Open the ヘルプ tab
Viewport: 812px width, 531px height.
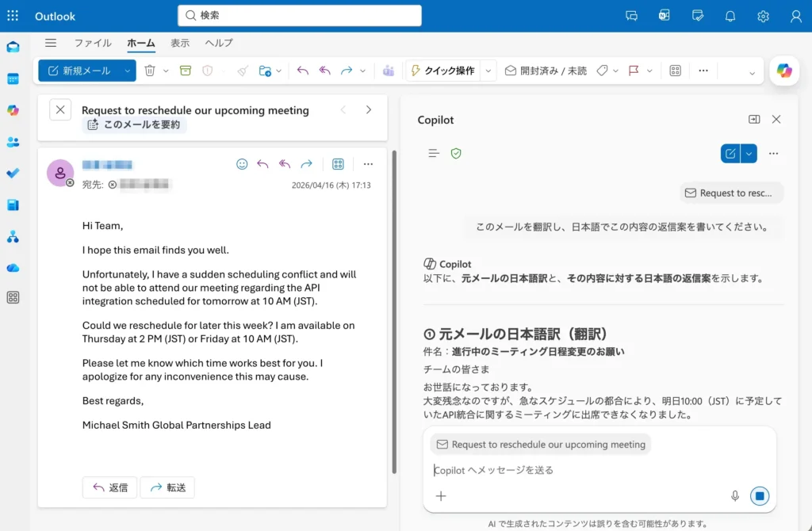[x=219, y=43]
